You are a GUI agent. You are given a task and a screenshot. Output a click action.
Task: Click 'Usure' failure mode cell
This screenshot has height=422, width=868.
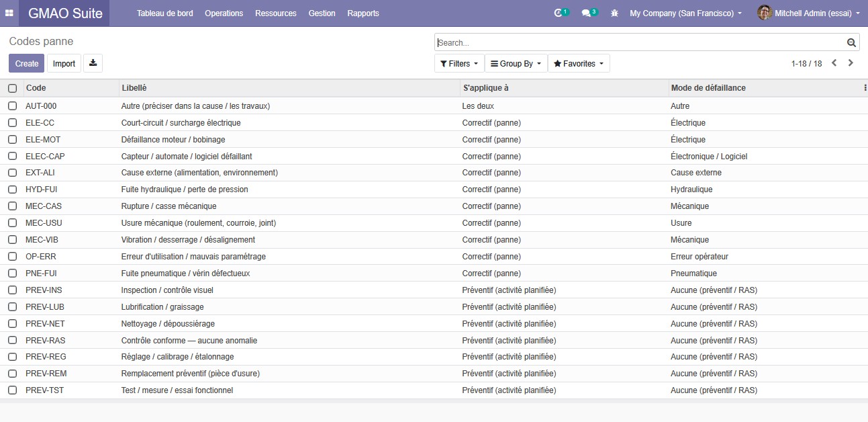click(x=681, y=223)
